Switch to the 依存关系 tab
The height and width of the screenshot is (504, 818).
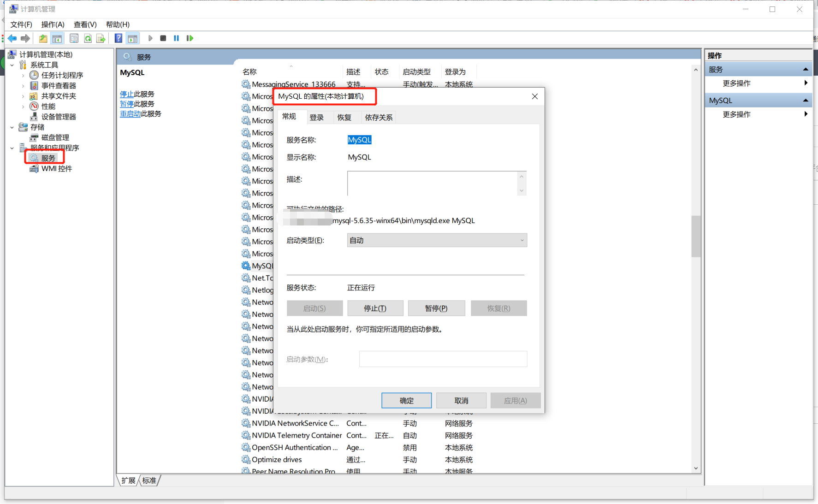coord(379,118)
